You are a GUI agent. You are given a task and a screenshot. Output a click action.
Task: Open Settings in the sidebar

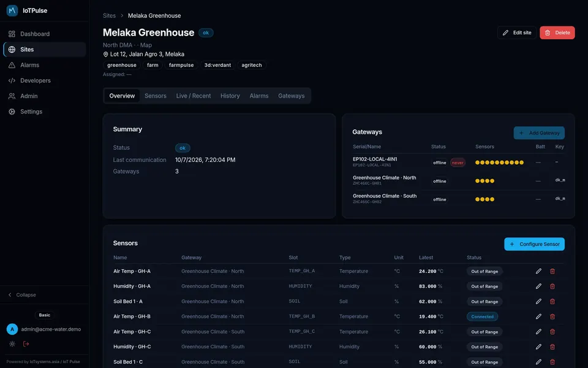click(44, 112)
